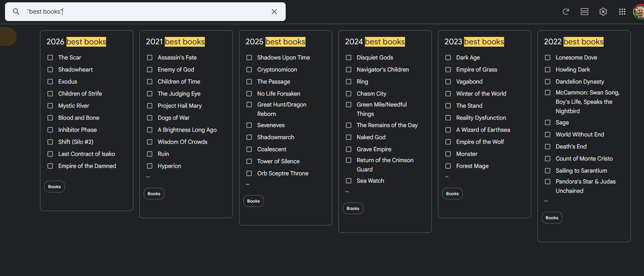Check off Cryptonomicon

(249, 70)
